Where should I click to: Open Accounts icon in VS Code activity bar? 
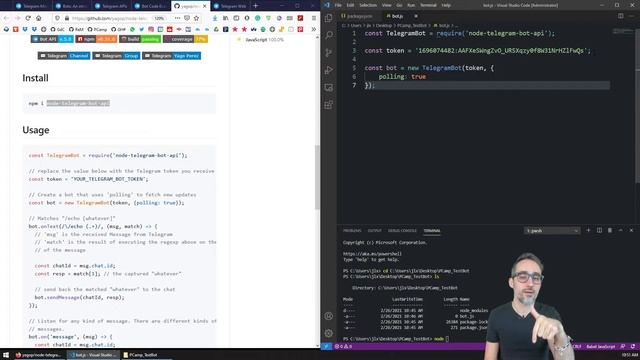(x=329, y=316)
